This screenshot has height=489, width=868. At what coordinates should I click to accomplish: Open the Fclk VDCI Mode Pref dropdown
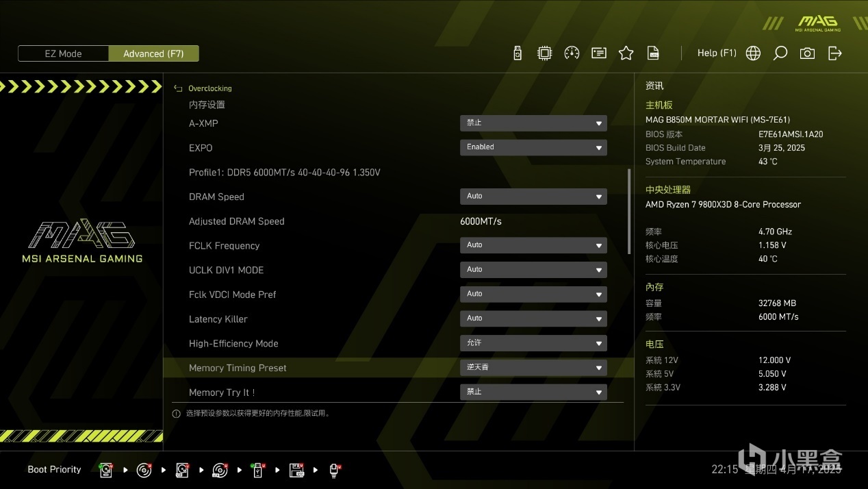(x=533, y=294)
